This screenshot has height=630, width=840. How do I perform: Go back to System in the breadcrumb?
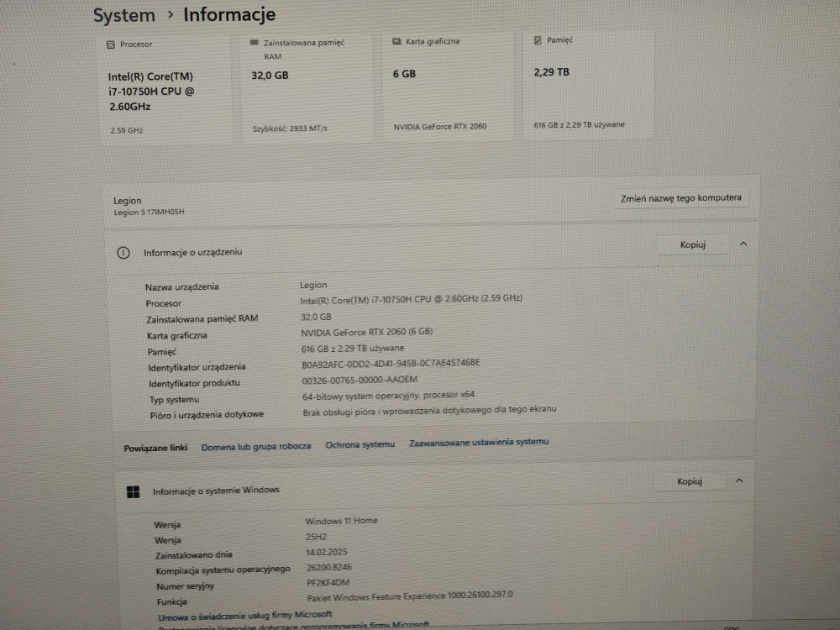tap(124, 15)
